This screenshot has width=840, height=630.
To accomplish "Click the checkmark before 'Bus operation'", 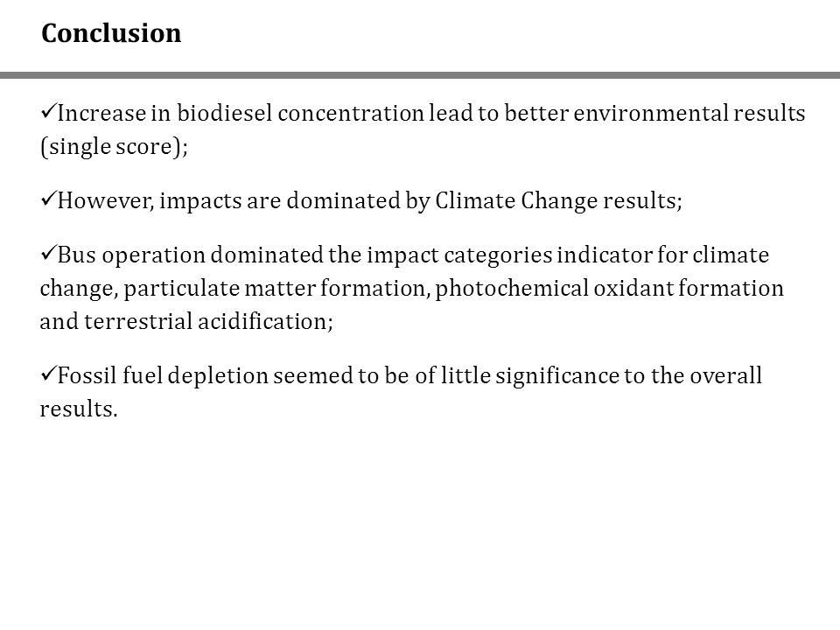I will pos(48,253).
